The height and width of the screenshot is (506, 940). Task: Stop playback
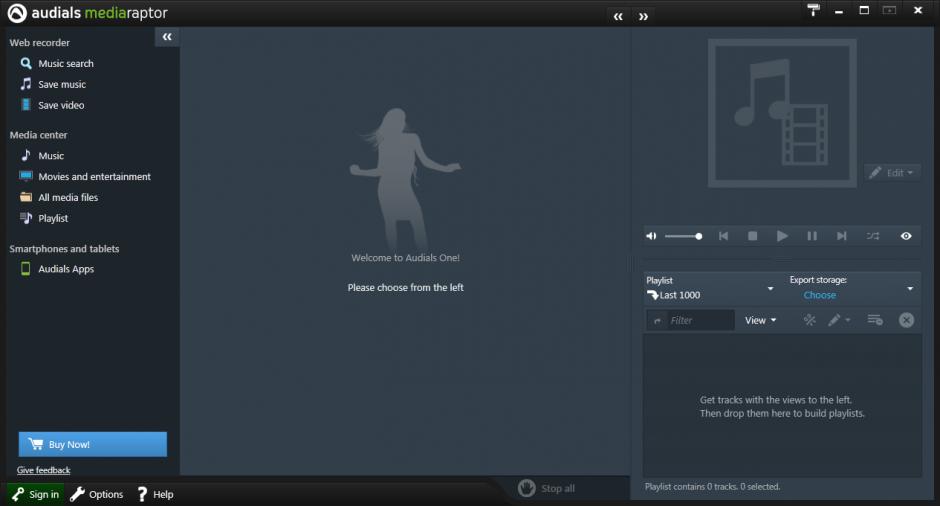click(x=752, y=236)
